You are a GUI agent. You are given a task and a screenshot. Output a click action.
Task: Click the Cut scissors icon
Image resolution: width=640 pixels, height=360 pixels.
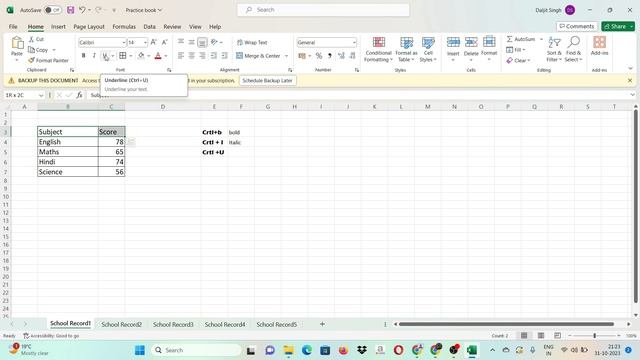click(36, 39)
